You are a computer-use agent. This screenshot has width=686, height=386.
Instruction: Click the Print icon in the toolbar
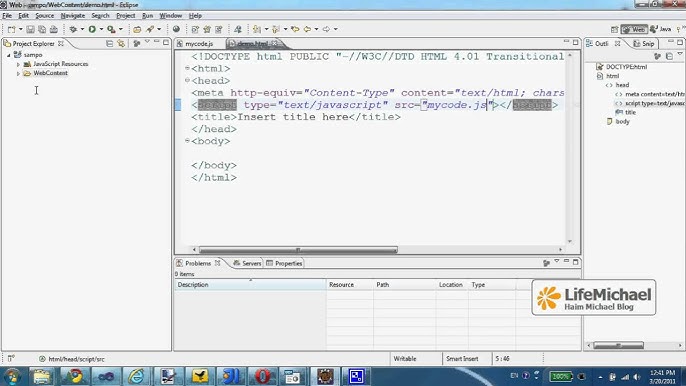click(53, 29)
